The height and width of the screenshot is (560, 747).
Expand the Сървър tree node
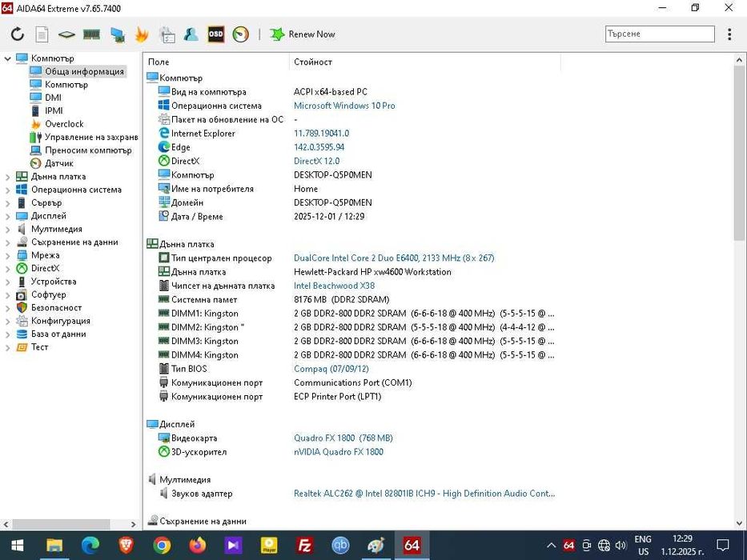click(7, 203)
